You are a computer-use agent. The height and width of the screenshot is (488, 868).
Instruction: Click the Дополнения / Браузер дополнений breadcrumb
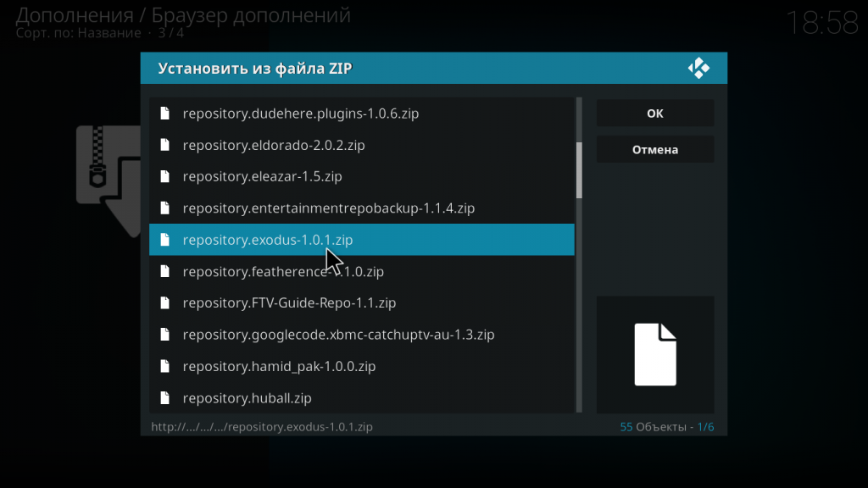[x=183, y=15]
